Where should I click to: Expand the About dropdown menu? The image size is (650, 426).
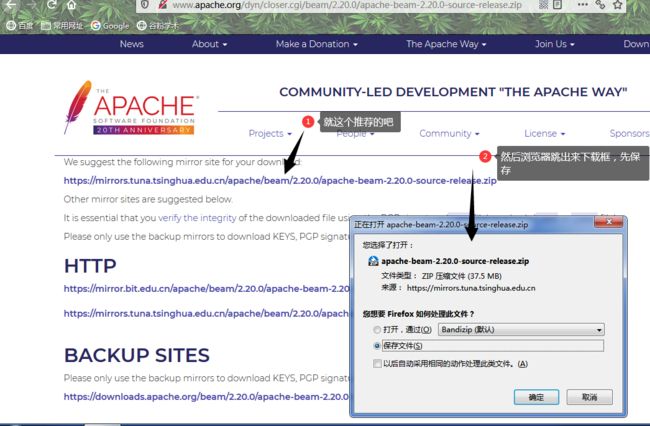pyautogui.click(x=209, y=44)
